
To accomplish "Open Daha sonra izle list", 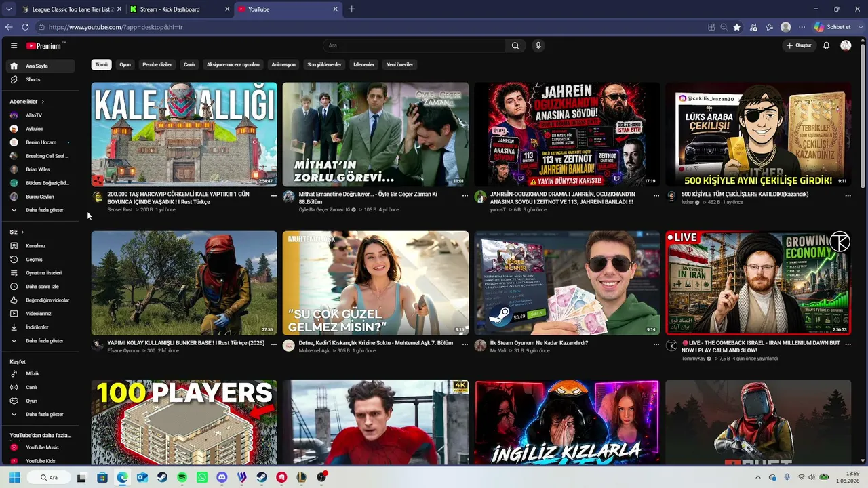I will click(41, 286).
